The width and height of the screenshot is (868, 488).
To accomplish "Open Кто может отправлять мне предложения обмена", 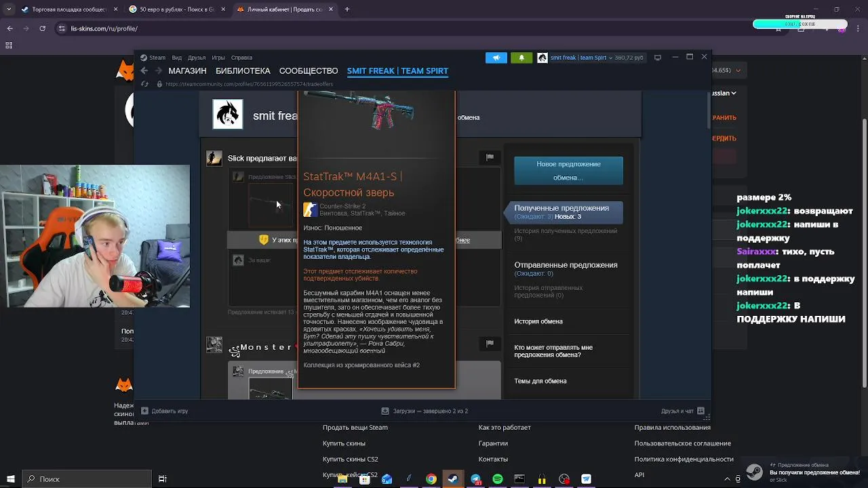I will click(x=553, y=351).
